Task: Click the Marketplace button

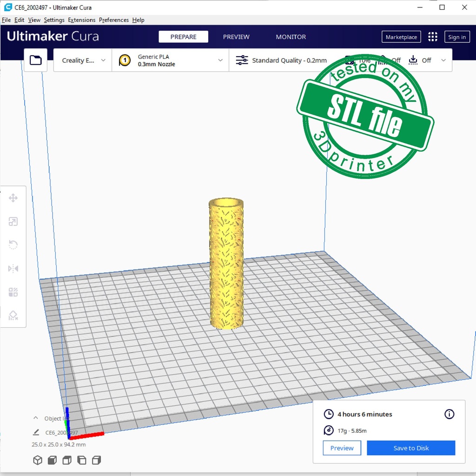Action: coord(401,37)
